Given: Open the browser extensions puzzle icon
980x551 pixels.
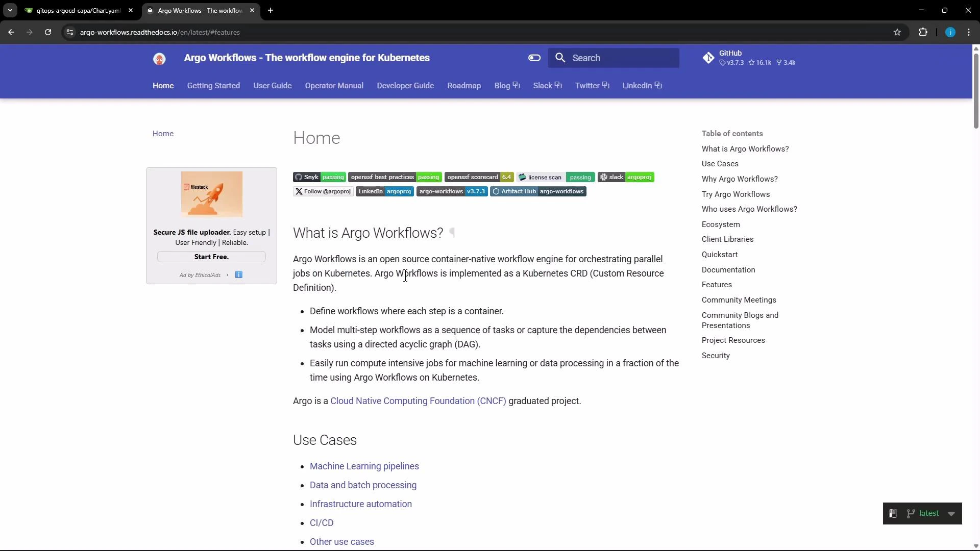Looking at the screenshot, I should tap(923, 32).
